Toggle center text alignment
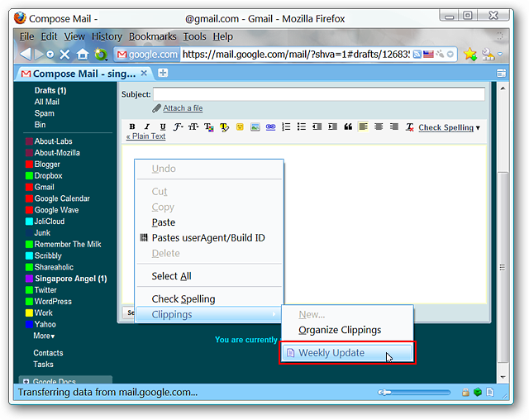The width and height of the screenshot is (529, 420). [x=379, y=126]
